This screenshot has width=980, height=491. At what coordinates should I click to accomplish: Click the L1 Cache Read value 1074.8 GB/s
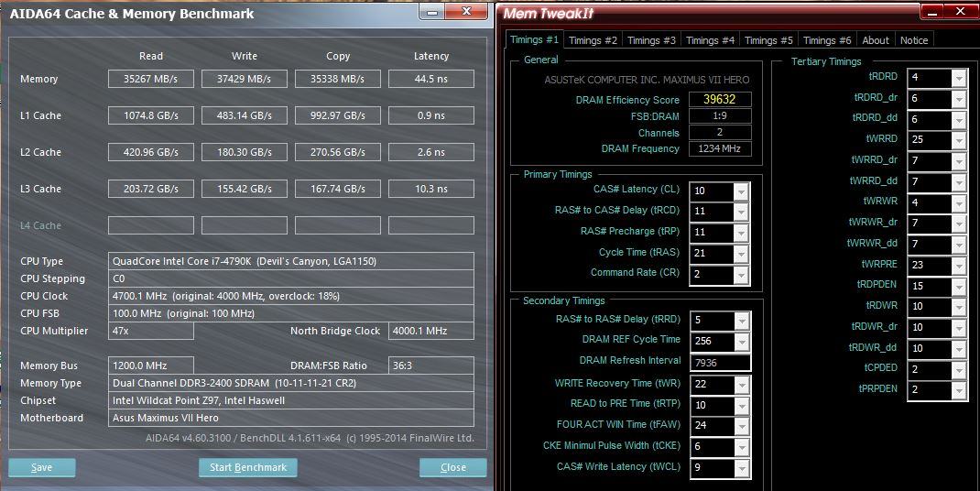click(x=150, y=115)
